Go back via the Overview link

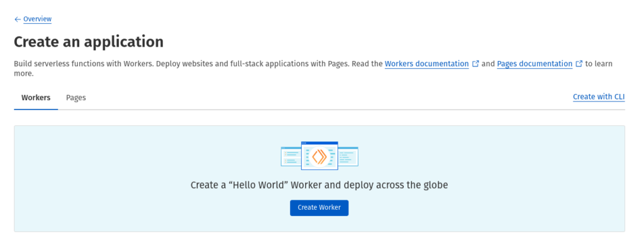(37, 19)
